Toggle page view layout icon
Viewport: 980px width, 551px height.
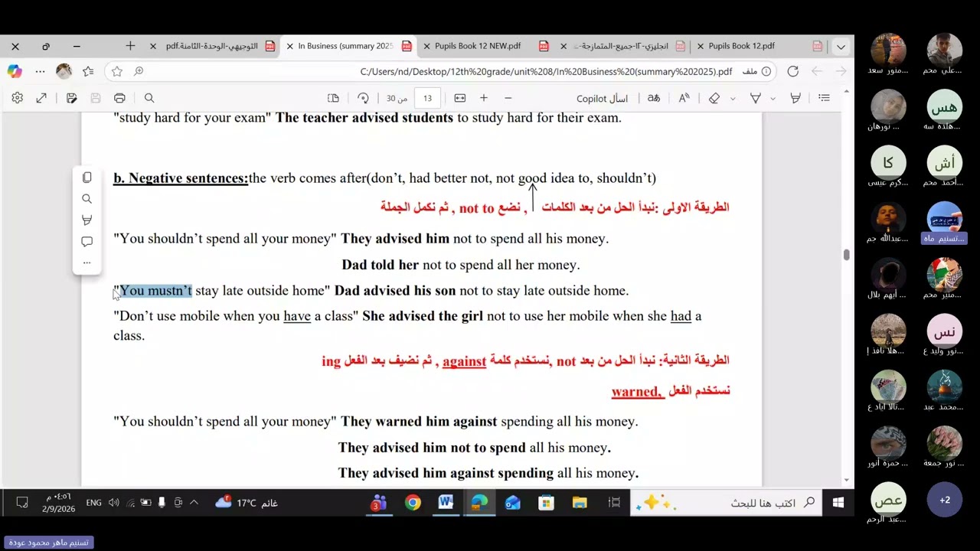pyautogui.click(x=333, y=98)
